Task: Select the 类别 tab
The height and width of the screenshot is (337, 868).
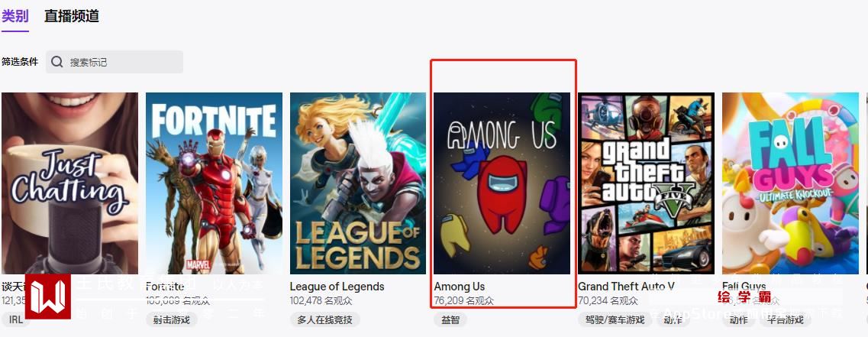Action: (x=15, y=16)
